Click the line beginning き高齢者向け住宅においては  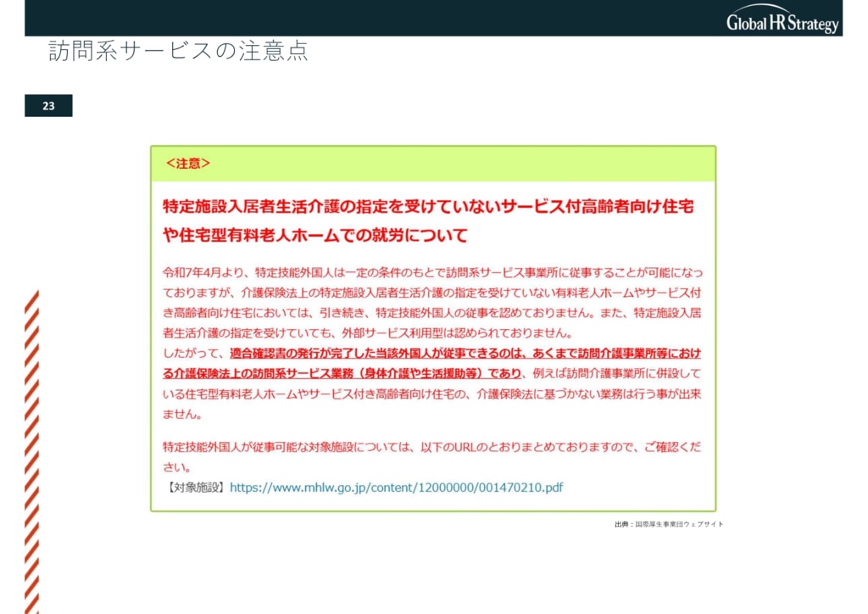coord(431,313)
